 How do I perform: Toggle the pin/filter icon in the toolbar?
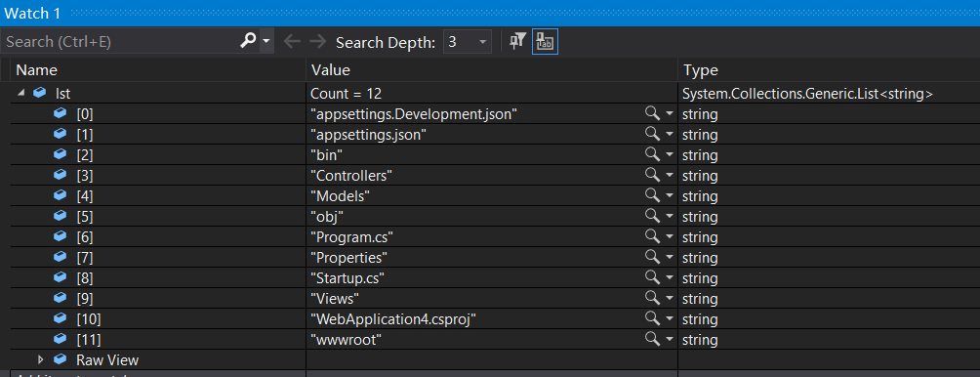tap(517, 42)
